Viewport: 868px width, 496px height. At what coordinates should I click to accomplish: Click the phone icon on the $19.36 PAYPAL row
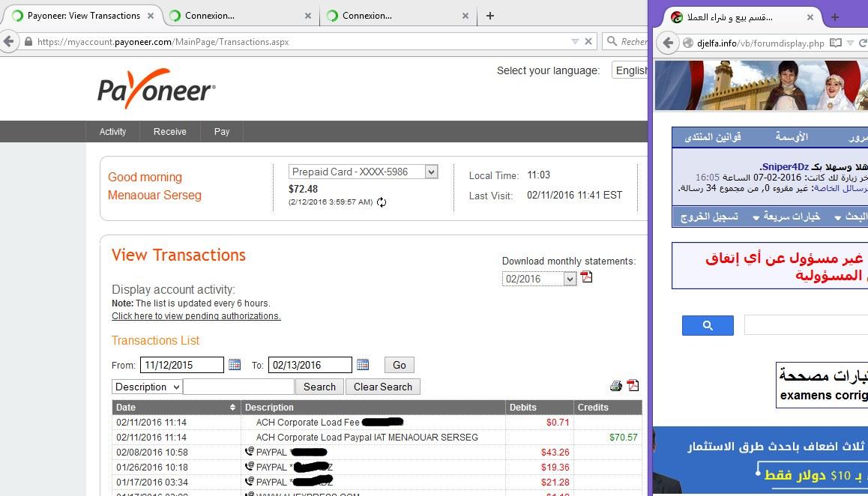(x=249, y=466)
